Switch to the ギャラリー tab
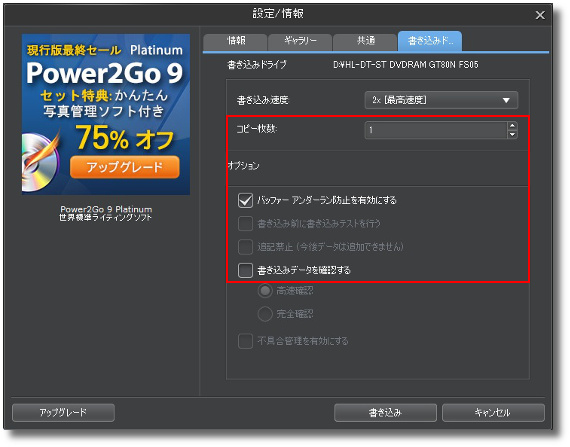This screenshot has width=570, height=447. (x=300, y=41)
